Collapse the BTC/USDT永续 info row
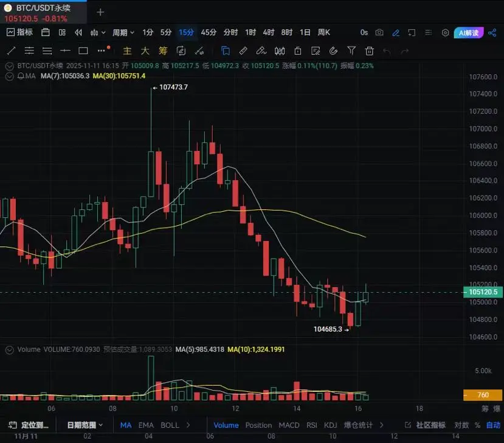The height and width of the screenshot is (443, 504). coord(10,66)
